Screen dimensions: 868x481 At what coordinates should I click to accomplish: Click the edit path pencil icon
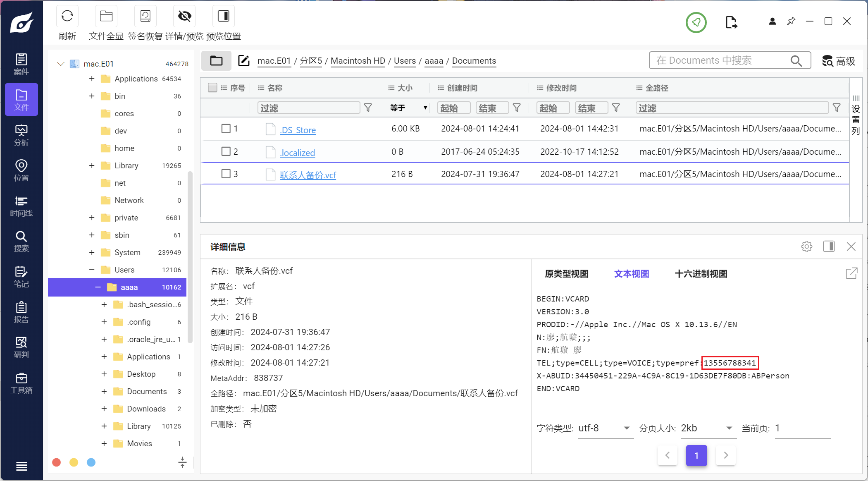(x=244, y=61)
